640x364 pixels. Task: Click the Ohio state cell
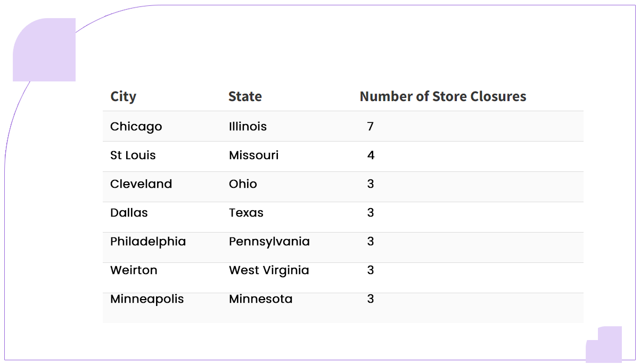click(x=243, y=184)
